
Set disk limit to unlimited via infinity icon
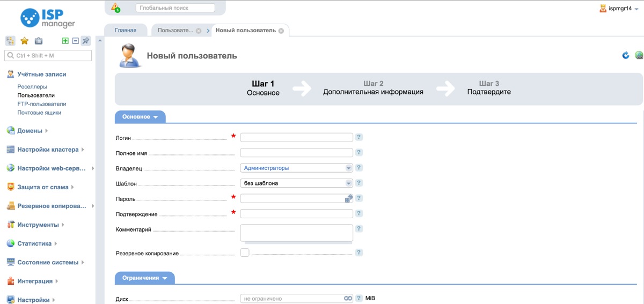pos(348,299)
